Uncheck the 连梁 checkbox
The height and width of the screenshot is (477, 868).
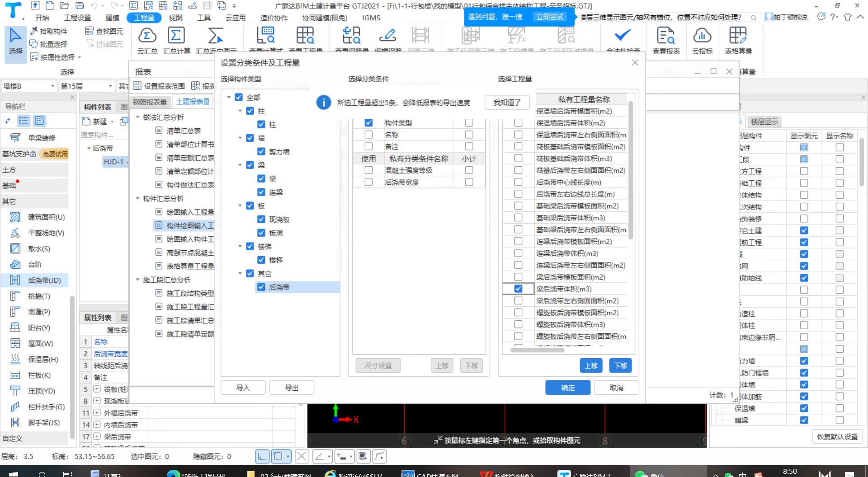261,192
